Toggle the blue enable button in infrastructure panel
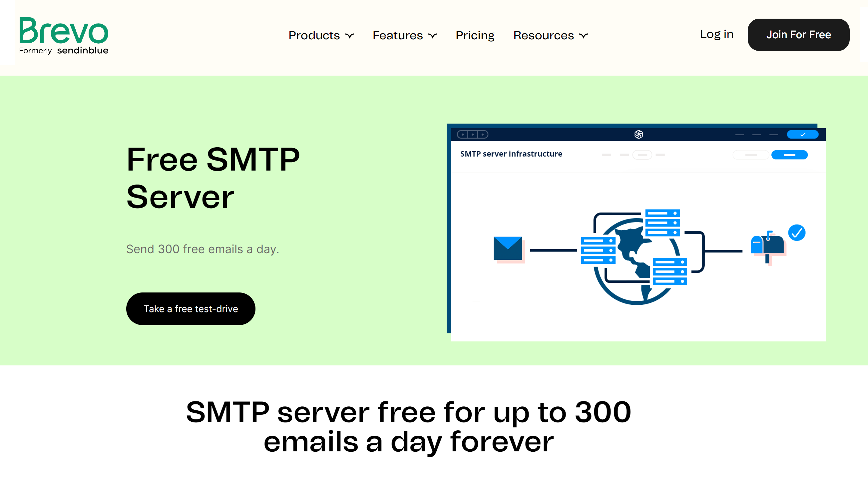868x491 pixels. pyautogui.click(x=790, y=155)
